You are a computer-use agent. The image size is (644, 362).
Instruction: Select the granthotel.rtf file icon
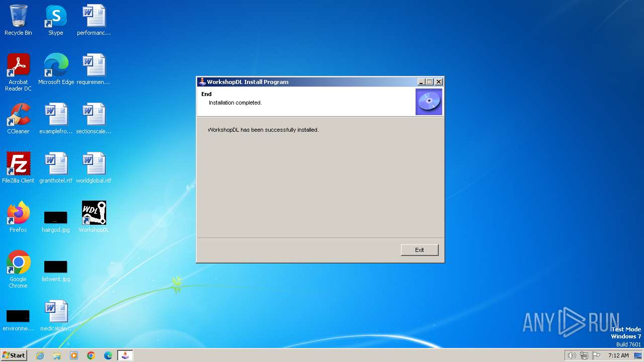(56, 168)
